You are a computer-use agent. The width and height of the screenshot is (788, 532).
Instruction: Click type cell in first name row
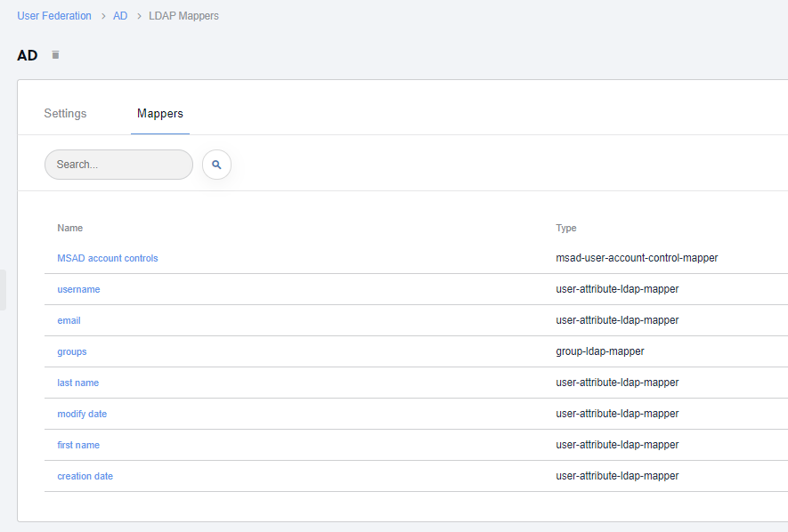pyautogui.click(x=617, y=445)
